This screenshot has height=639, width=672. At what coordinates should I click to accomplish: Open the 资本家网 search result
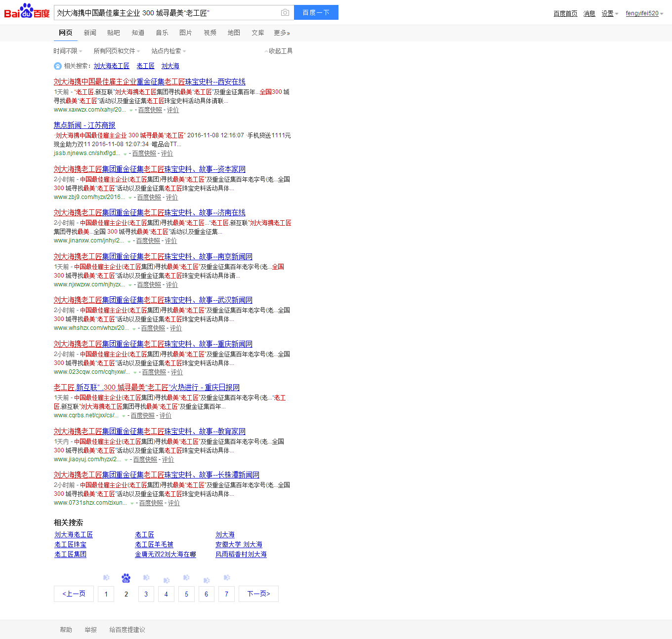(x=150, y=169)
